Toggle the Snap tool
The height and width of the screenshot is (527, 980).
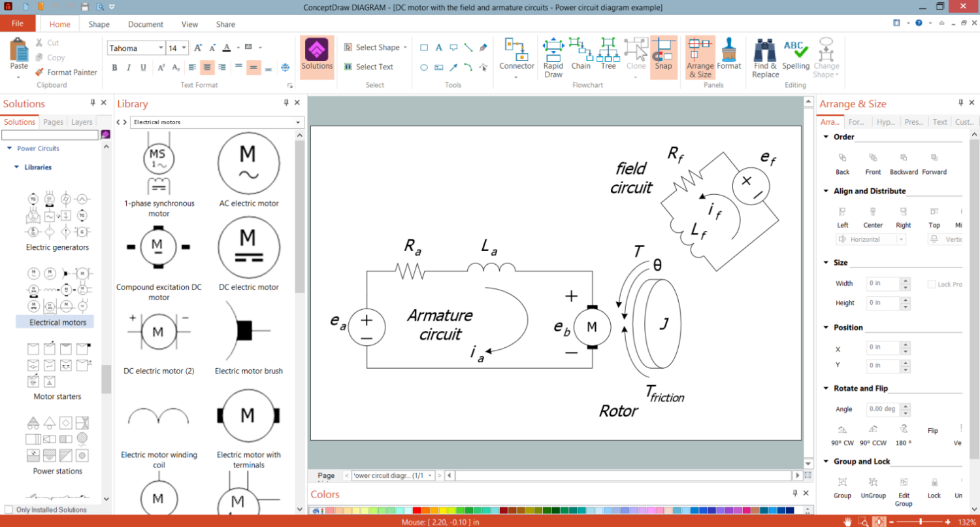click(663, 58)
